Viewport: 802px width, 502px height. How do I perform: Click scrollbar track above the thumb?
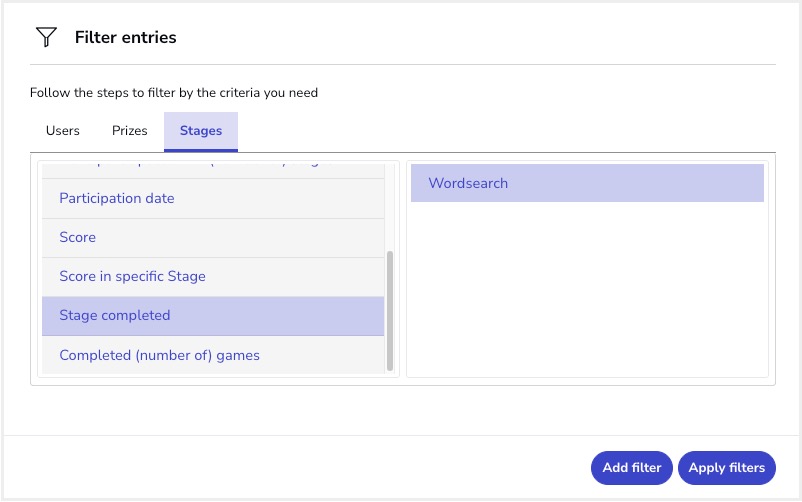tap(390, 205)
